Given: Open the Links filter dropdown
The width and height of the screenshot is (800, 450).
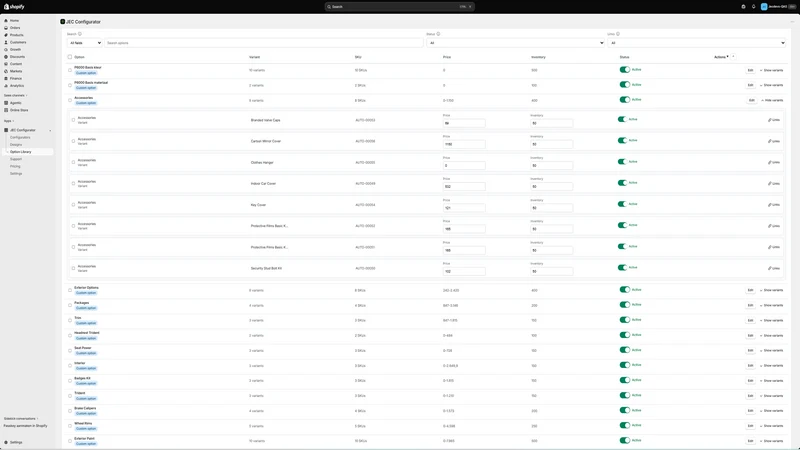Looking at the screenshot, I should click(696, 43).
